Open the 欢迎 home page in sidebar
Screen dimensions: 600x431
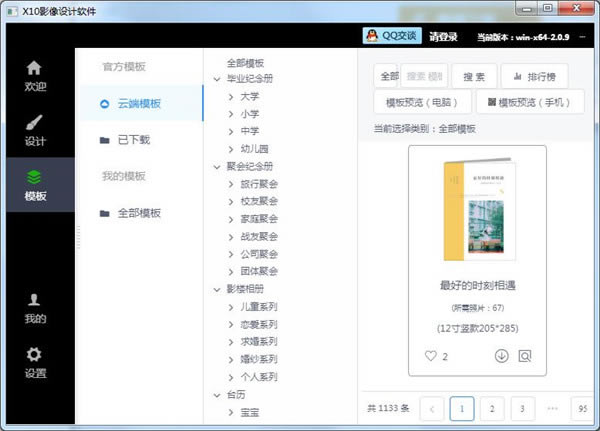click(x=35, y=76)
